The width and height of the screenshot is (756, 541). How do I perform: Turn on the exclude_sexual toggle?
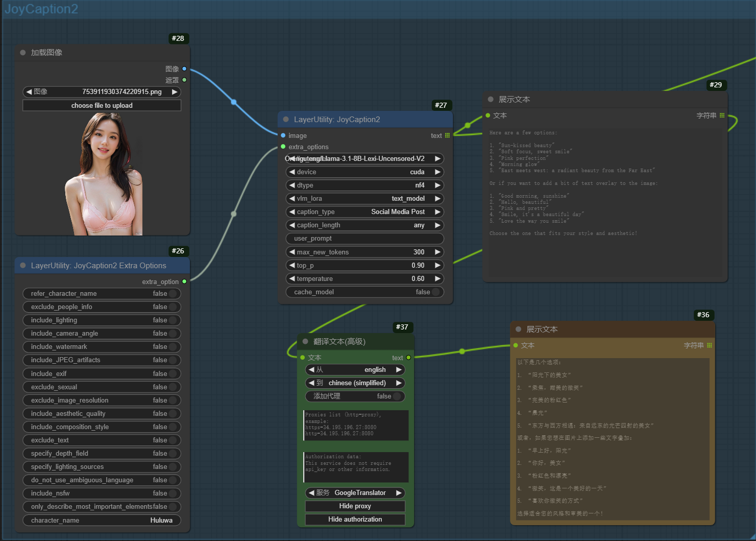point(173,387)
